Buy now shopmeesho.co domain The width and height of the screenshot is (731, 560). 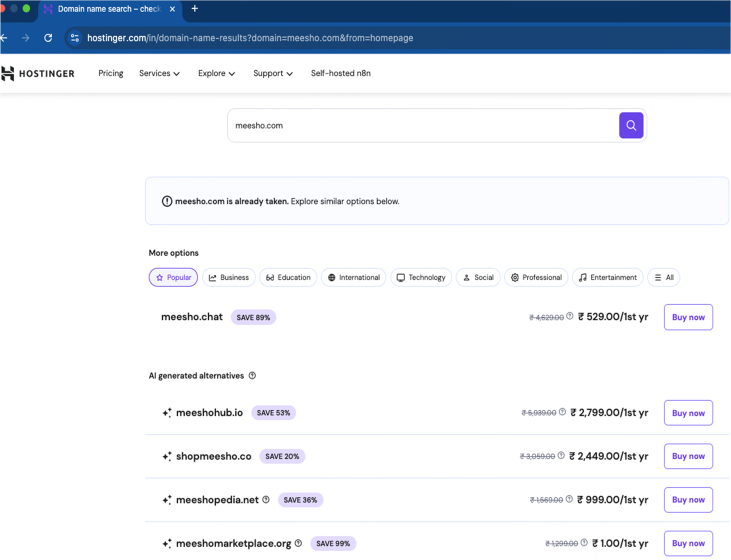[688, 456]
